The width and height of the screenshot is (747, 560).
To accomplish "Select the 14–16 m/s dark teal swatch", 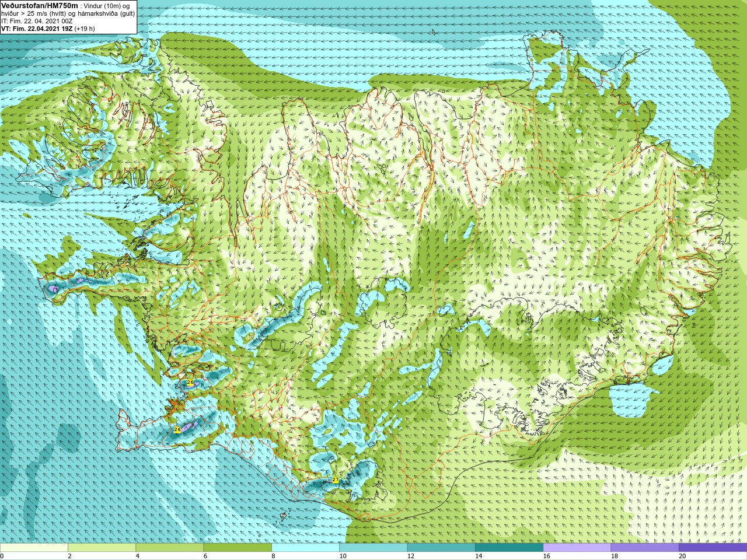I will pyautogui.click(x=509, y=548).
